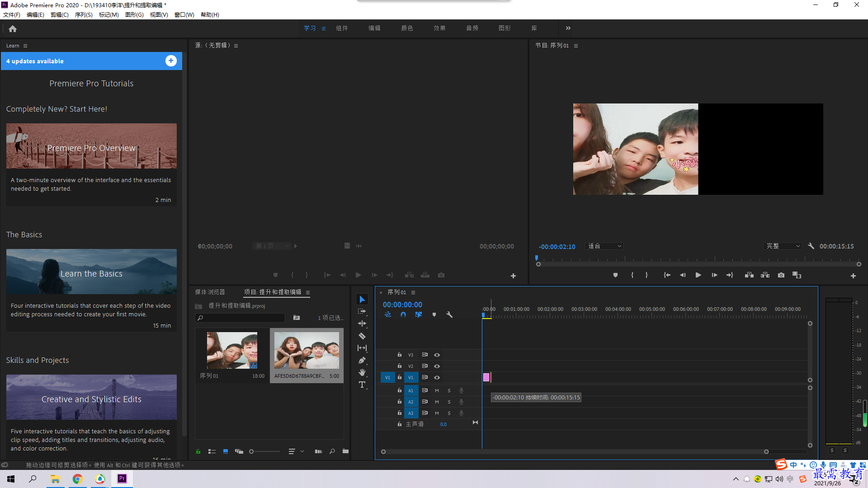The width and height of the screenshot is (868, 488).
Task: Select the Ripple Edit tool
Action: pos(362,324)
